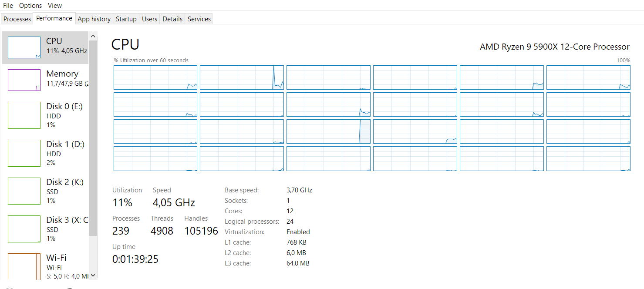Screen dimensions: 644x289
Task: Choose Disk 0 (E:) in the sidebar
Action: pos(45,115)
